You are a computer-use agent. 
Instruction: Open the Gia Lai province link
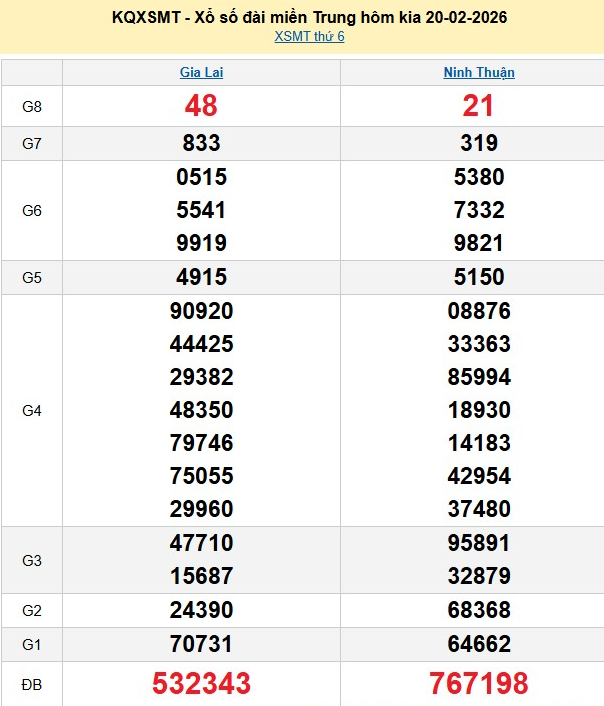[201, 73]
